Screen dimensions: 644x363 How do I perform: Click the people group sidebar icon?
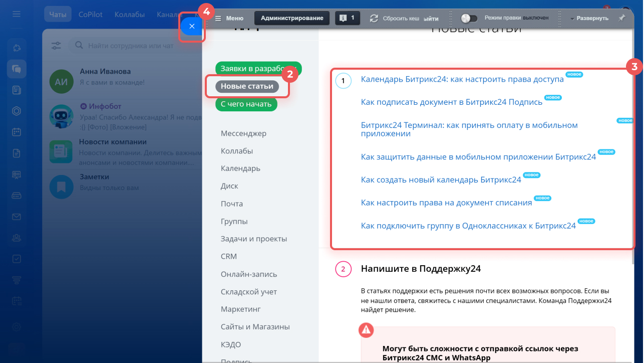coord(17,238)
